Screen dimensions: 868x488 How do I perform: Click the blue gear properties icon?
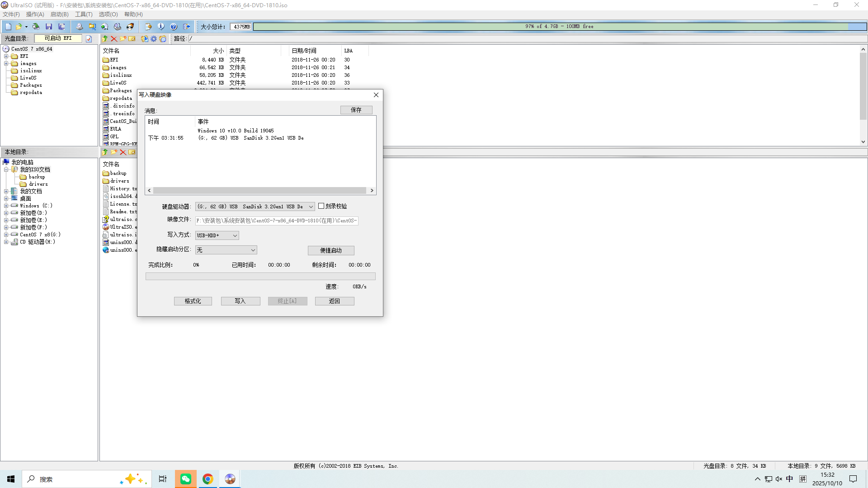pyautogui.click(x=154, y=39)
